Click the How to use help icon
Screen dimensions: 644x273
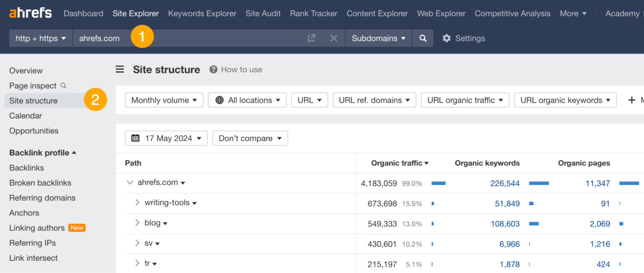tap(213, 70)
